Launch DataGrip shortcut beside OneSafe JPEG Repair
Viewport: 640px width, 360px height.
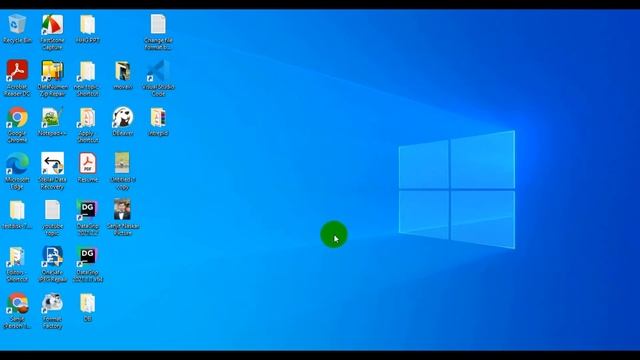(87, 264)
